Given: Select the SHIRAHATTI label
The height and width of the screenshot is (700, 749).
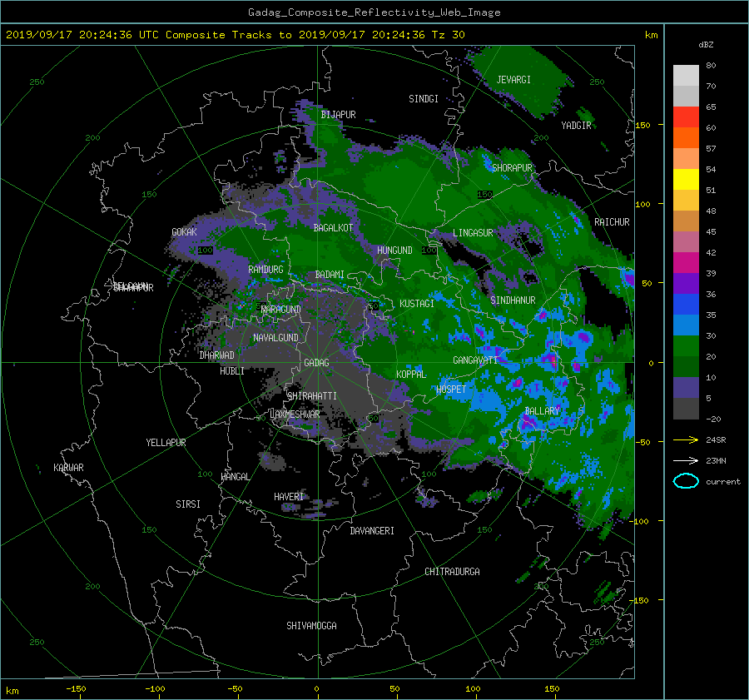Looking at the screenshot, I should coord(312,396).
